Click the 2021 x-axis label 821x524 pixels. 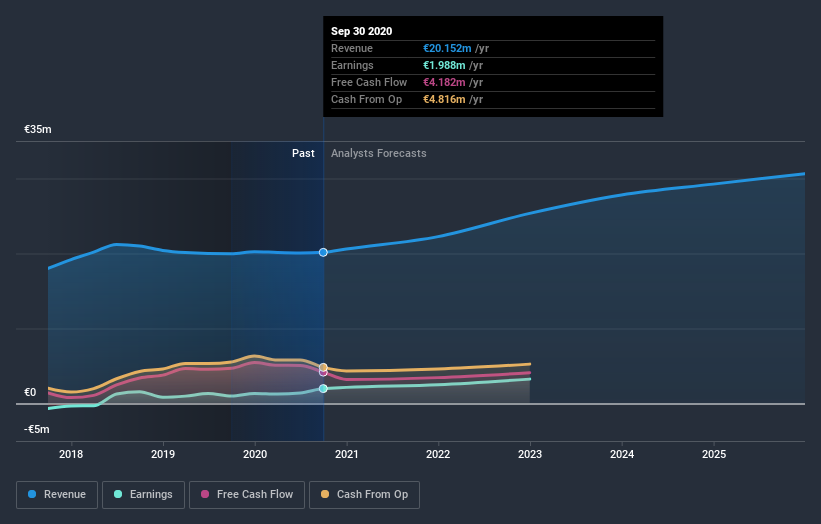(347, 454)
